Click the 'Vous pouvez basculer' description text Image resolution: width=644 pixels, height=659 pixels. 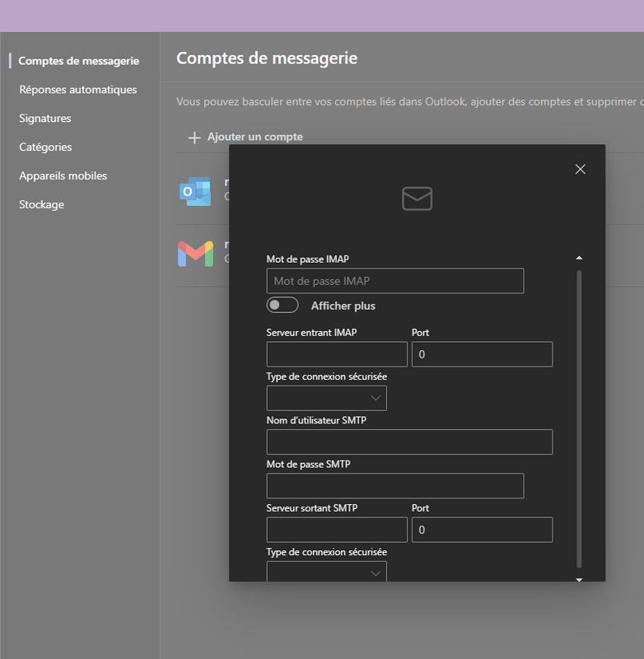pyautogui.click(x=409, y=101)
